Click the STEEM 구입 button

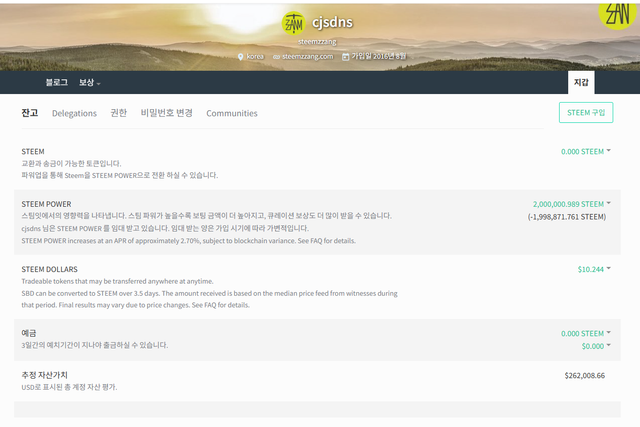point(586,112)
